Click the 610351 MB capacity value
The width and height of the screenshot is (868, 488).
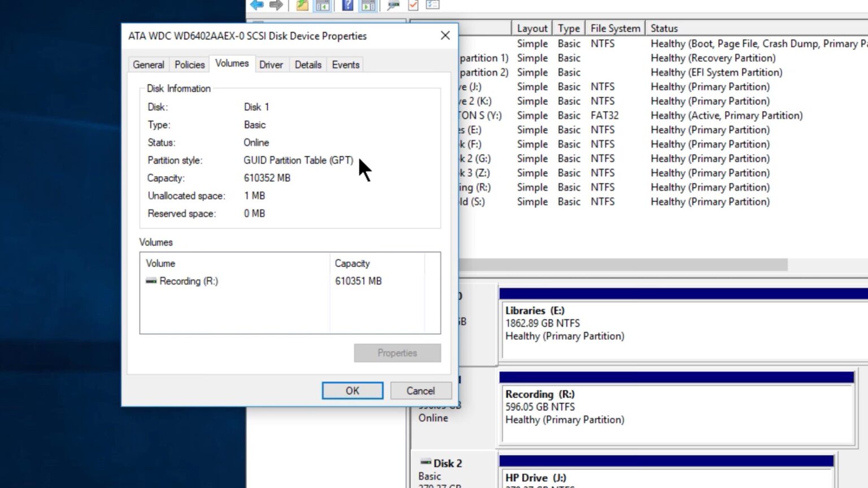click(x=358, y=281)
